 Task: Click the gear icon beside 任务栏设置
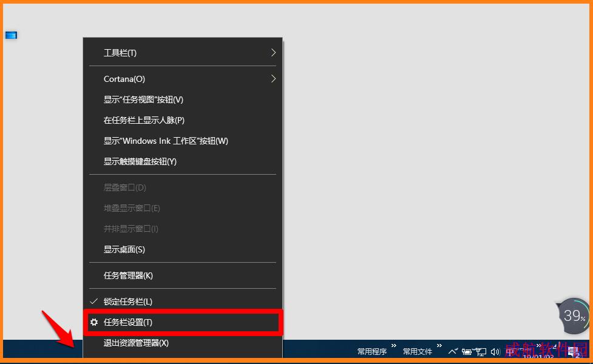point(94,322)
